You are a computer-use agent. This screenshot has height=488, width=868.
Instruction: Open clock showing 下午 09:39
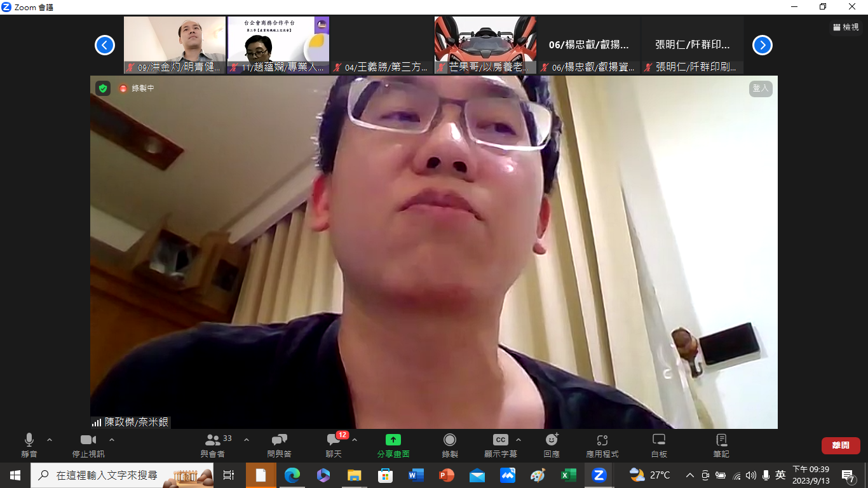coord(811,475)
